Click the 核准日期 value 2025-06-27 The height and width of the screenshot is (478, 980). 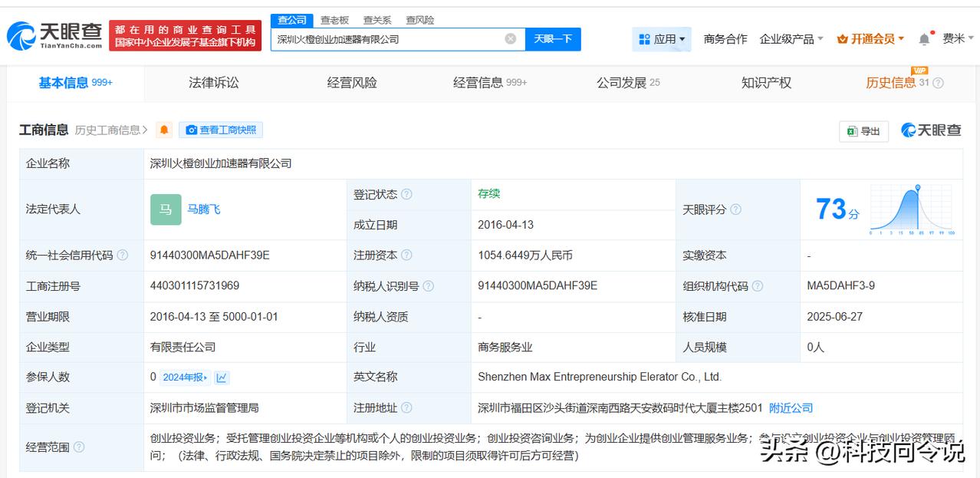pos(835,316)
